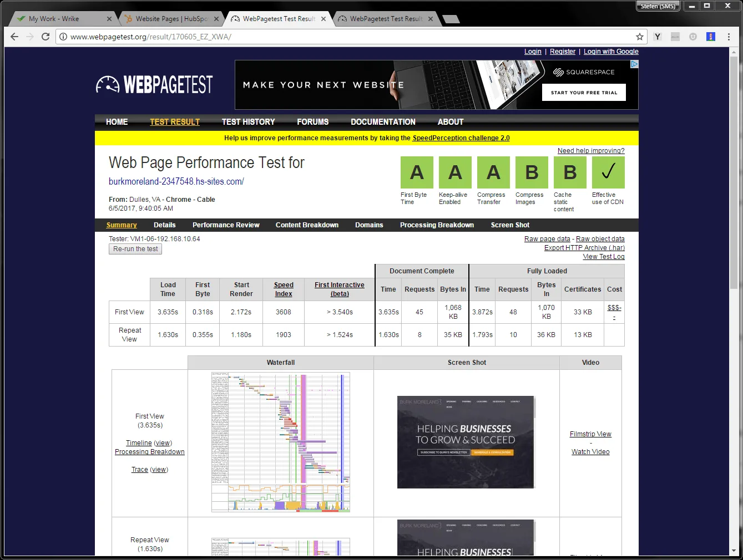The height and width of the screenshot is (560, 743).
Task: Click the browser back arrow button
Action: tap(14, 37)
